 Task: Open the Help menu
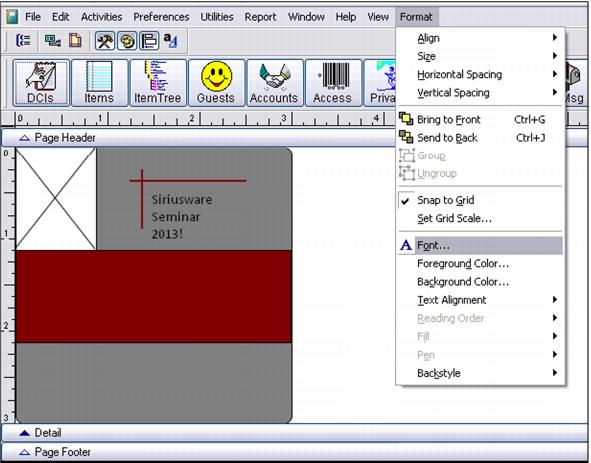coord(346,17)
